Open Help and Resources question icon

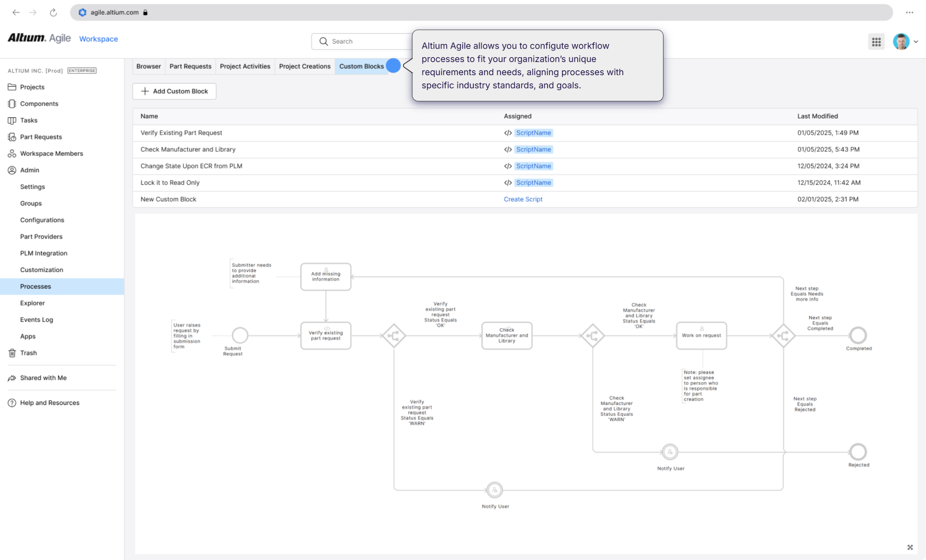tap(12, 402)
